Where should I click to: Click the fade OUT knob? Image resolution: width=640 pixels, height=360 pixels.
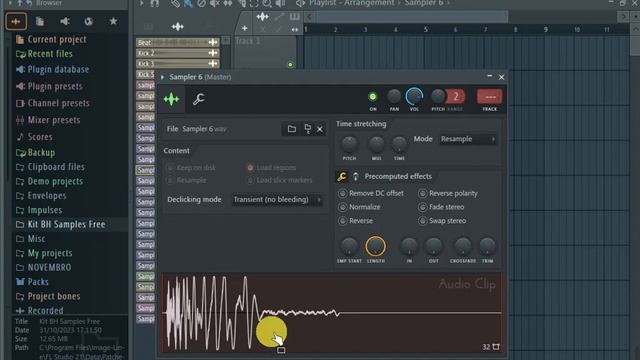[433, 246]
